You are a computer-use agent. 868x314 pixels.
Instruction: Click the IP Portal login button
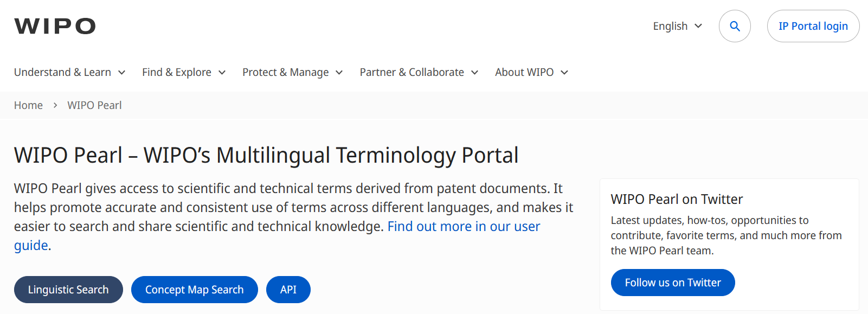click(813, 26)
